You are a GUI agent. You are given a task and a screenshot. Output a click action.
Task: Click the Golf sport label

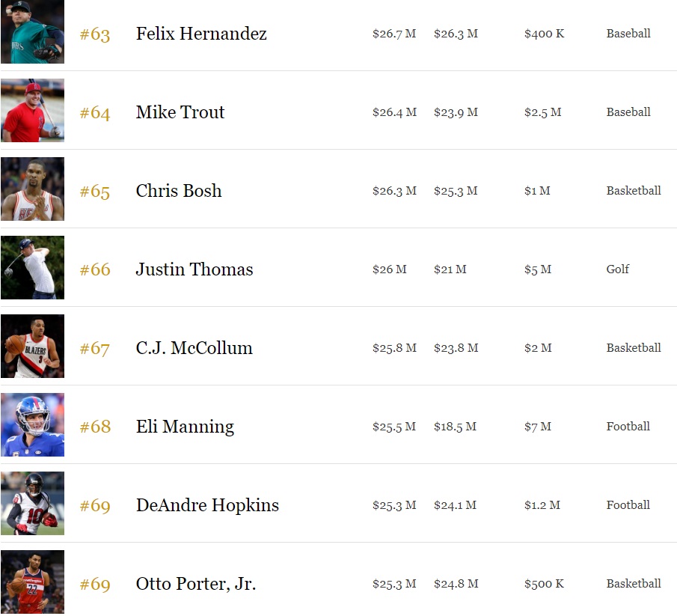pos(618,269)
